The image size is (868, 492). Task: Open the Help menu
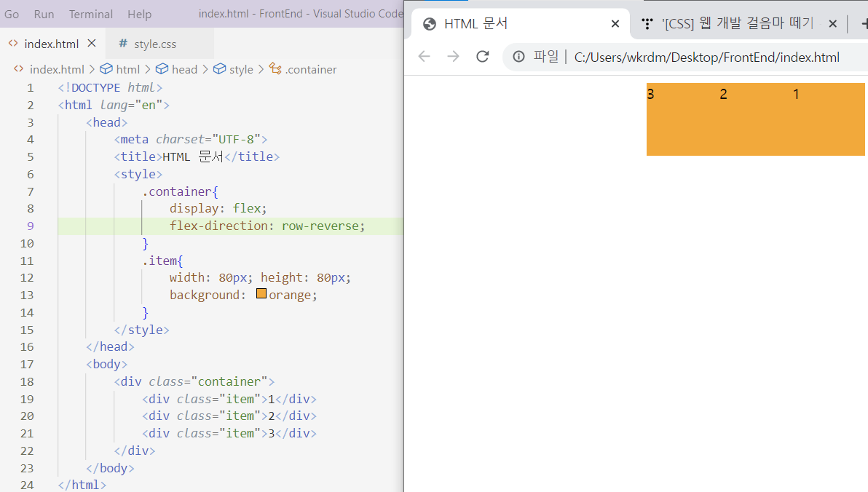pos(139,14)
